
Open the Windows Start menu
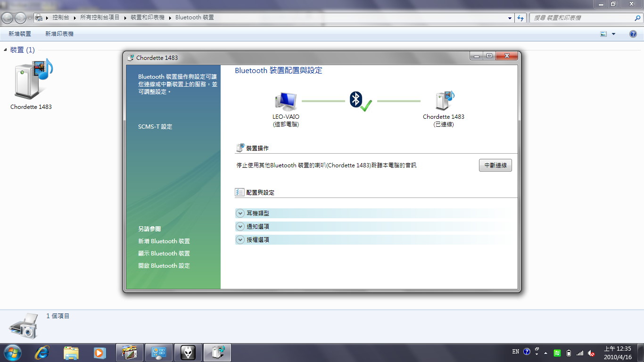(12, 353)
